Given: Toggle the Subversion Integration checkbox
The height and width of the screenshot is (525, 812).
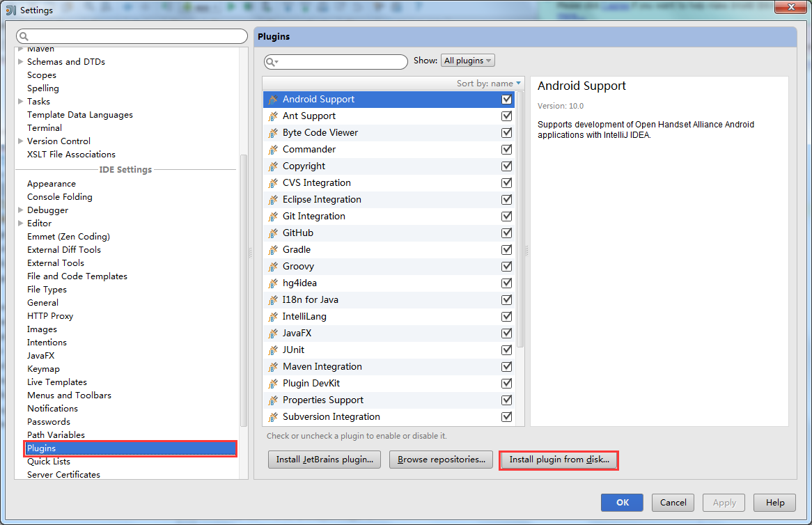Looking at the screenshot, I should point(506,417).
